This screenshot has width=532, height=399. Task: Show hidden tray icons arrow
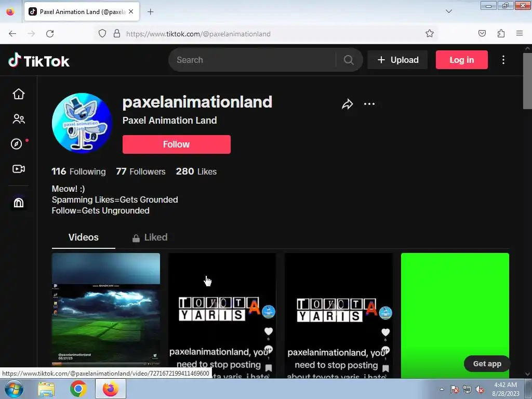click(442, 389)
